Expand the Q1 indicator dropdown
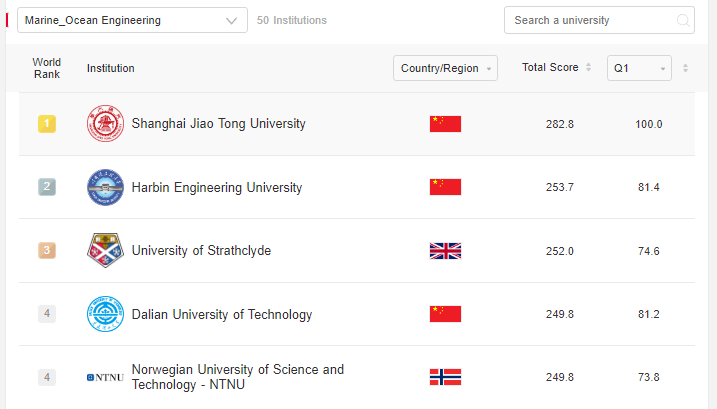The image size is (717, 409). (639, 68)
